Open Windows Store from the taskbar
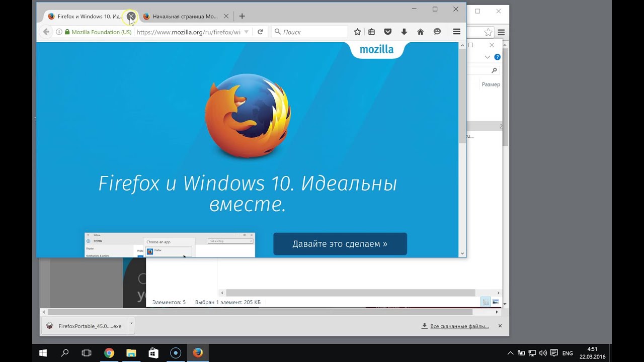 (x=153, y=353)
